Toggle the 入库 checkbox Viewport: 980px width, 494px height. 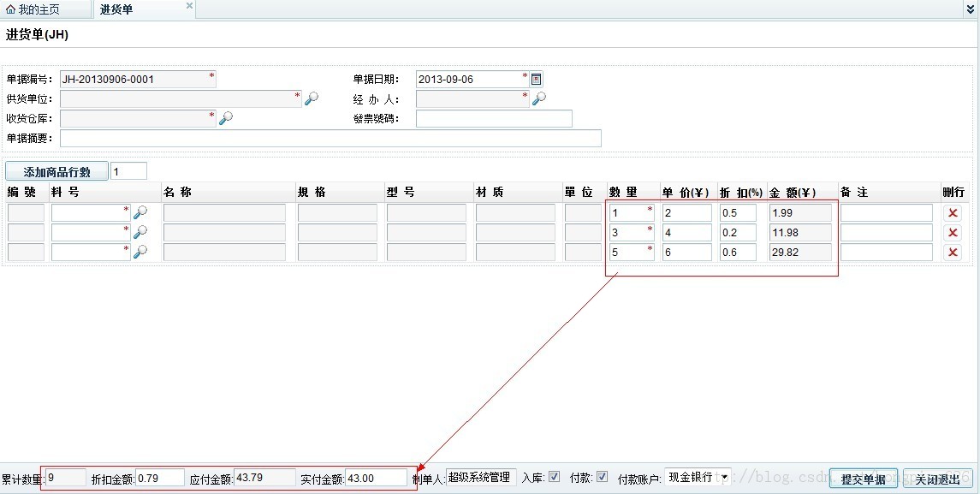[x=554, y=477]
